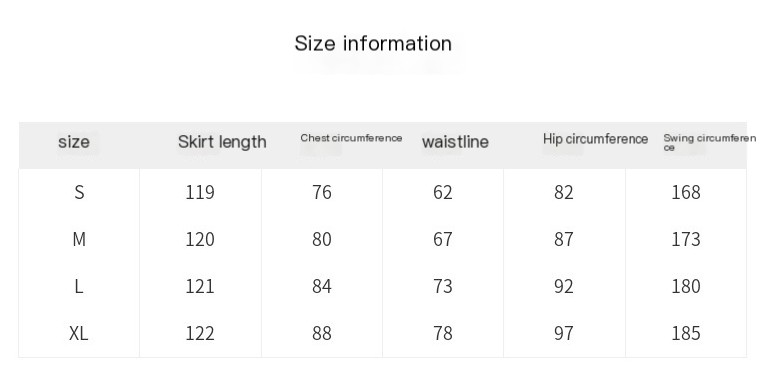Click hip circumference value 87
Viewport: 762px width, 367px height.
tap(564, 239)
